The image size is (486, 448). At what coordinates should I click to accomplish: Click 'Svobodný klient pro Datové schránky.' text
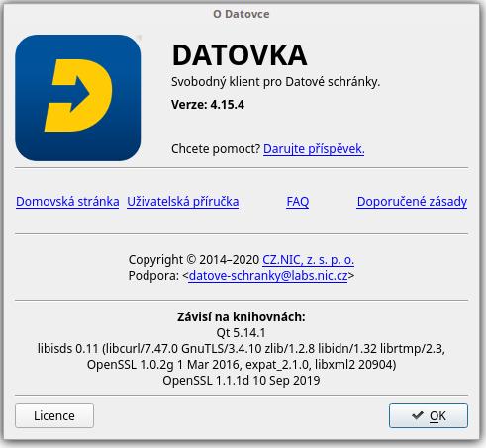(x=275, y=81)
